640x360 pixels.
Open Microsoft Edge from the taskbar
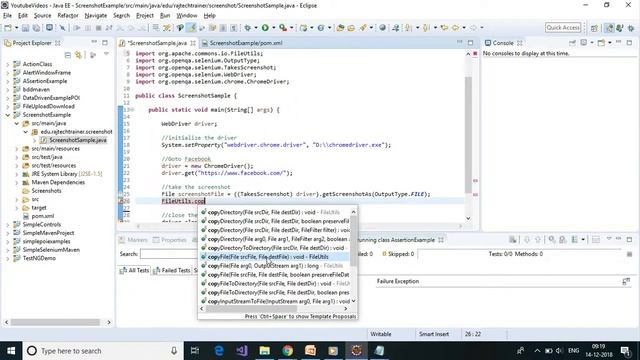(x=219, y=351)
